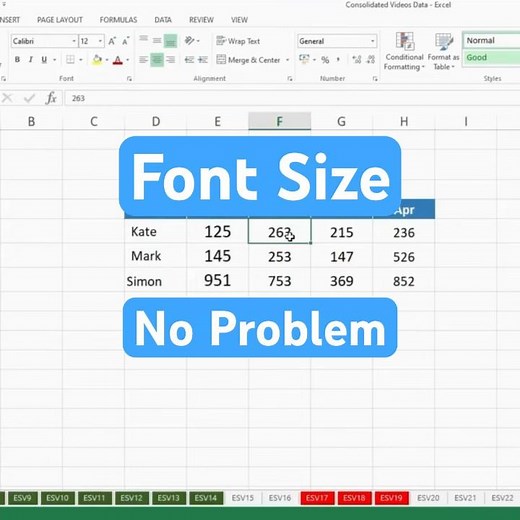The height and width of the screenshot is (520, 520).
Task: Select Align Left icon
Action: pyautogui.click(x=143, y=60)
